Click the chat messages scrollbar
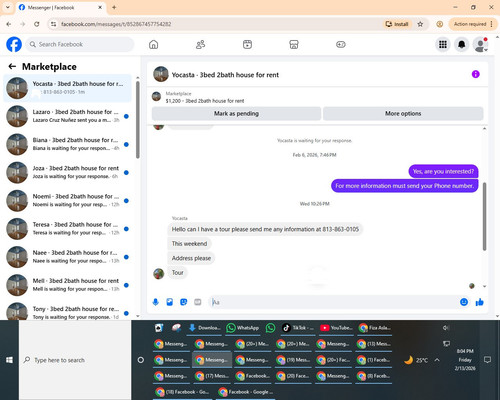500x400 pixels. [x=484, y=217]
